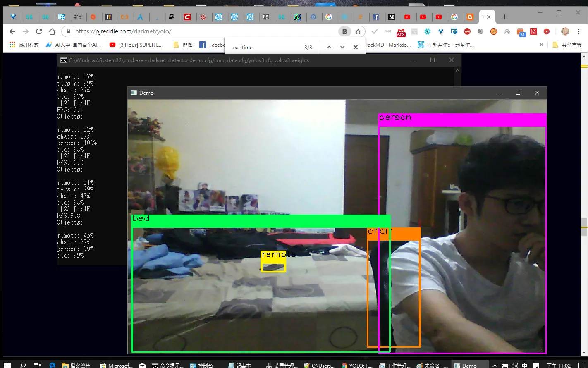Open the 其他書籤 bookmarks folder
The image size is (588, 368).
click(x=567, y=45)
